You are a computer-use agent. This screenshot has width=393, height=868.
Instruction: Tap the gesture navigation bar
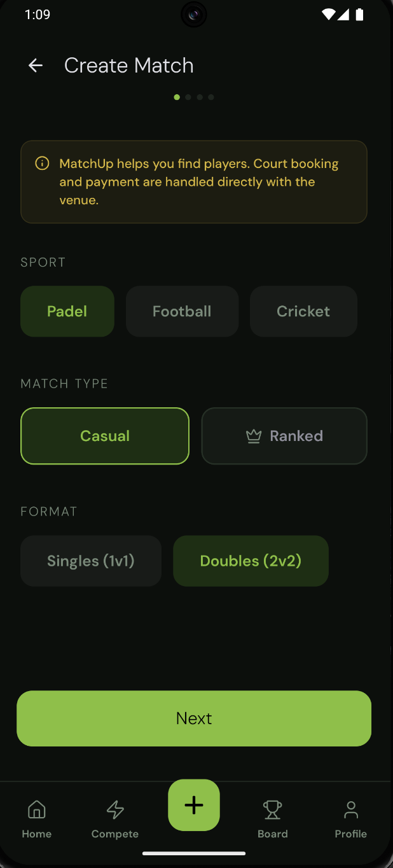[194, 853]
